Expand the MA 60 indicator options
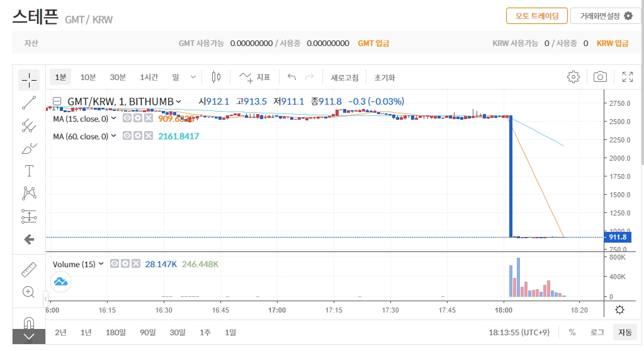Image resolution: width=644 pixels, height=351 pixels. point(114,135)
